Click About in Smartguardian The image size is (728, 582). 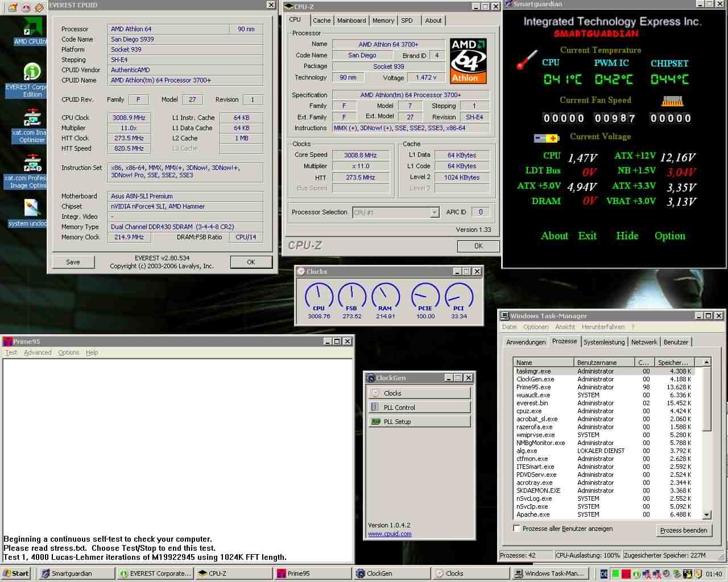[555, 236]
